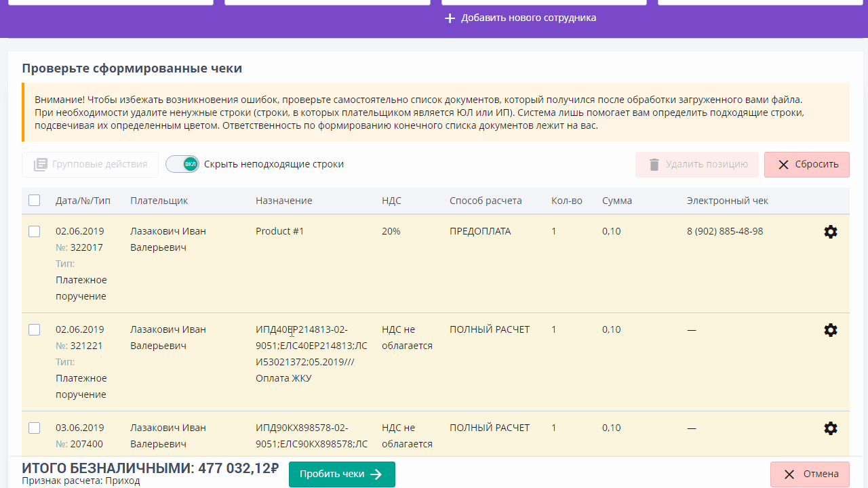Open settings gear for document 321221
The height and width of the screenshot is (488, 868).
(x=831, y=330)
